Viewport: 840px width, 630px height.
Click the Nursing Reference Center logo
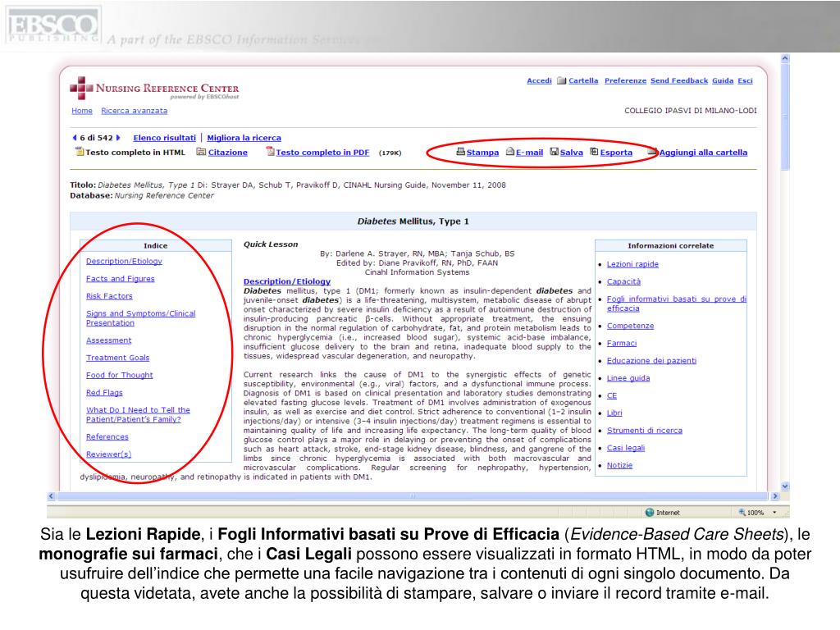pyautogui.click(x=154, y=88)
